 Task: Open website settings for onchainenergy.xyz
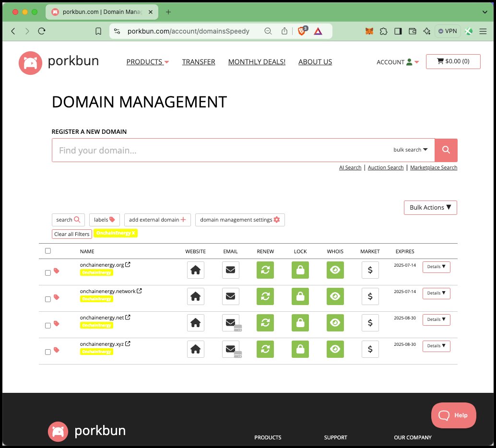[196, 349]
